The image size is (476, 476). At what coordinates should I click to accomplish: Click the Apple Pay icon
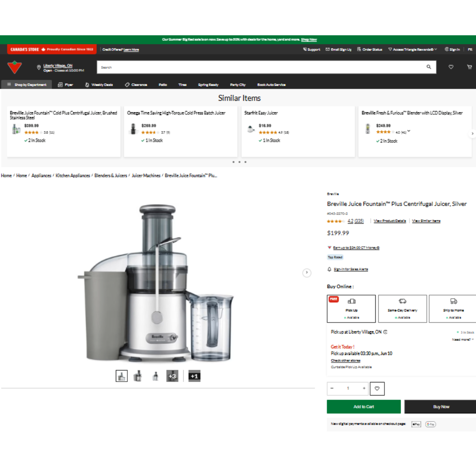point(416,424)
